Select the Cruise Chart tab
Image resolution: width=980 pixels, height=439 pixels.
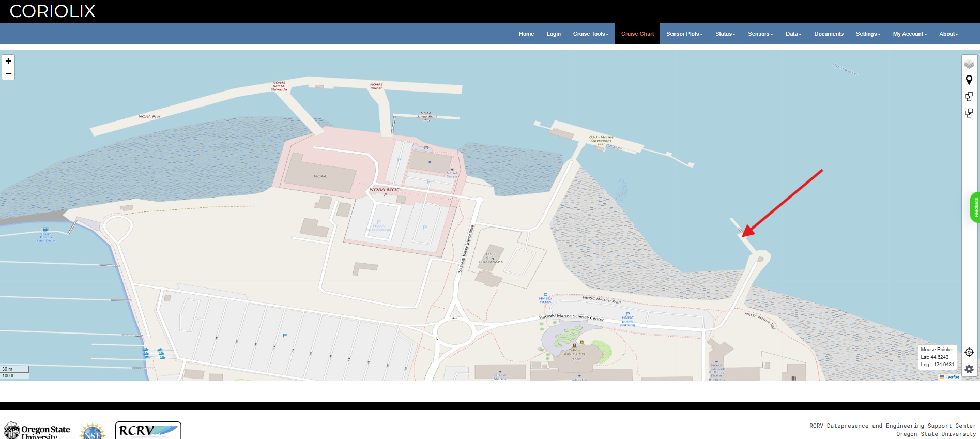(x=637, y=34)
